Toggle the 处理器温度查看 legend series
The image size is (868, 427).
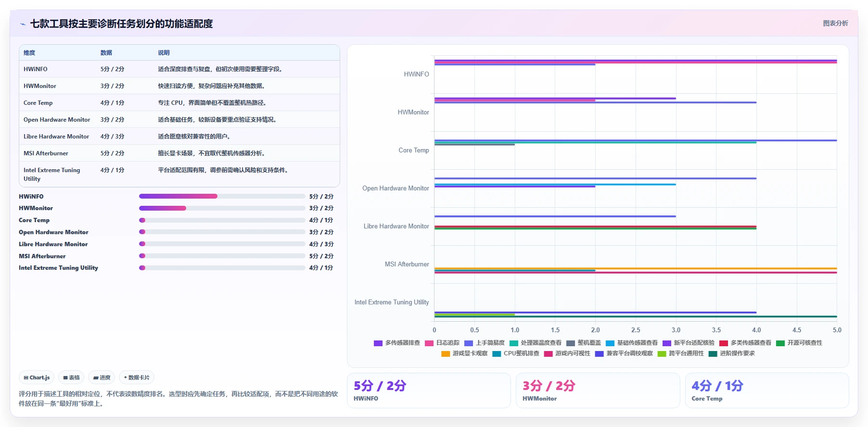(x=536, y=343)
